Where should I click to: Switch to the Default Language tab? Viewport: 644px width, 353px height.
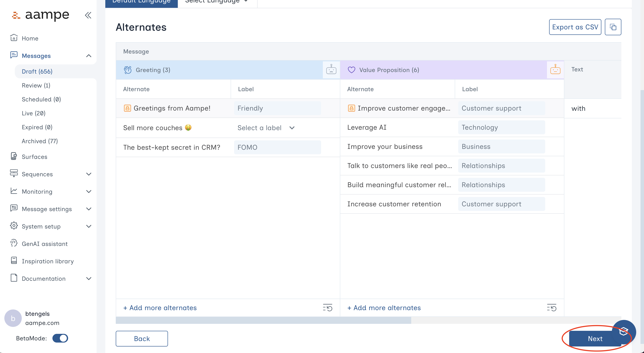point(141,2)
